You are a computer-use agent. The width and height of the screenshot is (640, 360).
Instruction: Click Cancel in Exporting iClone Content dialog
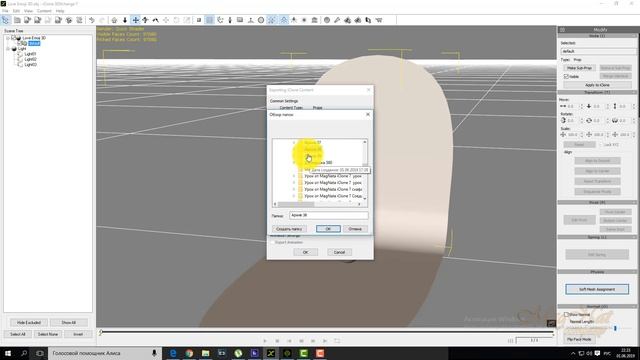click(339, 252)
